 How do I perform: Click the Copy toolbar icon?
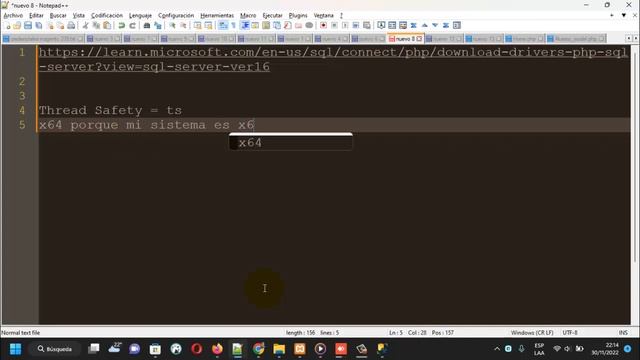tap(96, 26)
